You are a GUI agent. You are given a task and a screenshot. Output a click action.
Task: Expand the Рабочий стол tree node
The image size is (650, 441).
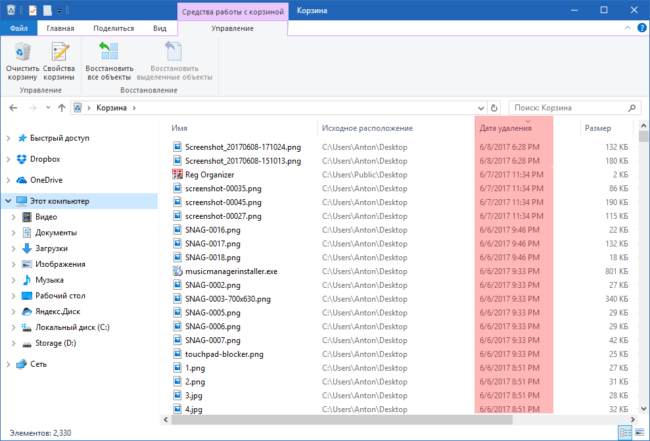click(13, 296)
